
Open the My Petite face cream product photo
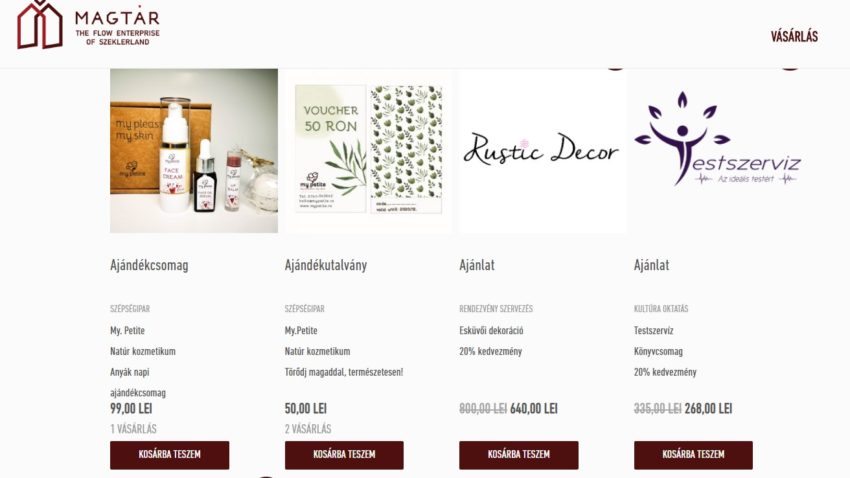[x=194, y=151]
